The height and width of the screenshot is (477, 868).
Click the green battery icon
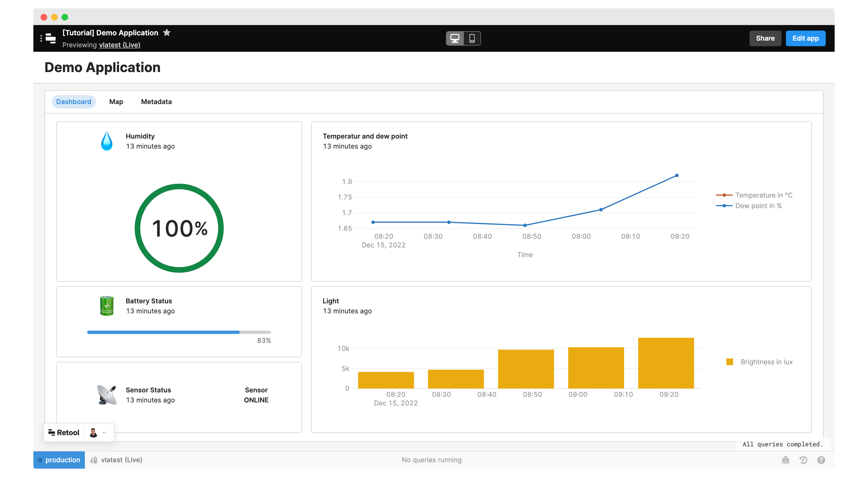107,306
